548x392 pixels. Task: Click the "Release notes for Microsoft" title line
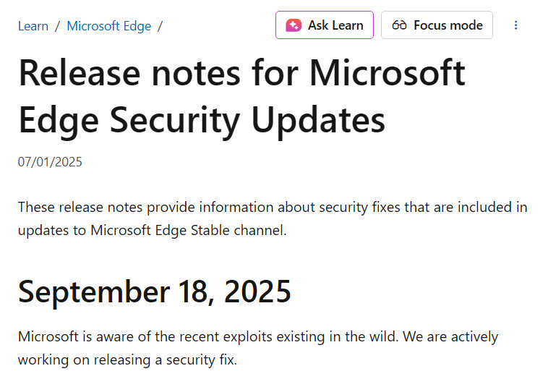click(241, 73)
